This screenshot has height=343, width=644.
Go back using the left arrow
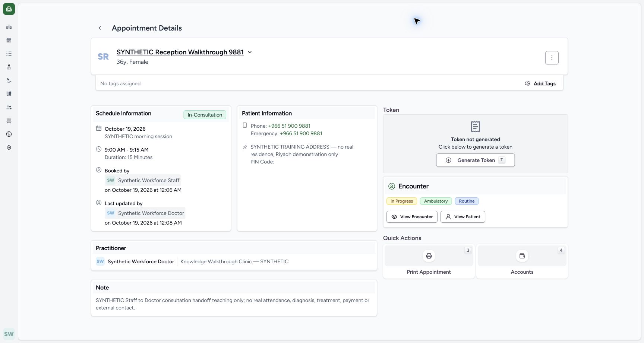(100, 28)
